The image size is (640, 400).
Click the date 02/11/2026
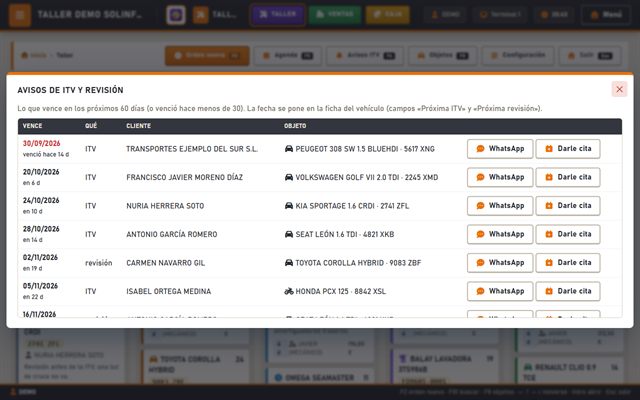[x=40, y=258]
